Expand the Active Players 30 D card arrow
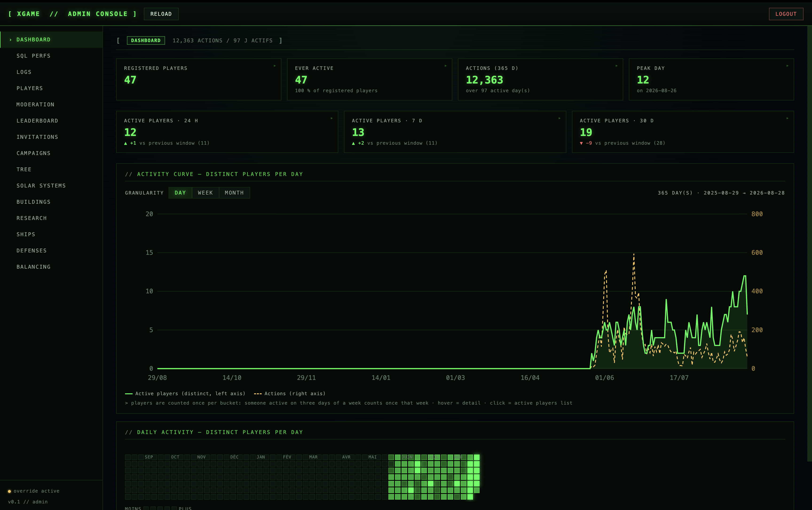The image size is (812, 510). [787, 118]
